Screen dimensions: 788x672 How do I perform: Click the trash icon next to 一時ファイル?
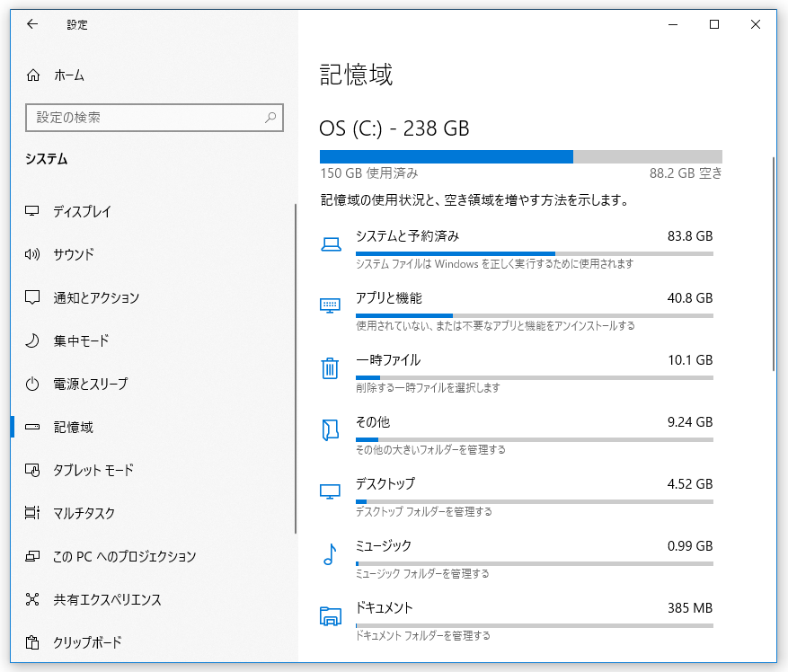click(x=330, y=368)
